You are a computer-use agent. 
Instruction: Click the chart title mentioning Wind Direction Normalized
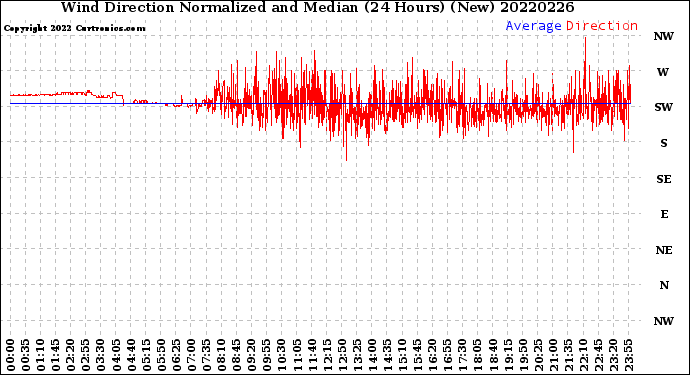coord(317,7)
